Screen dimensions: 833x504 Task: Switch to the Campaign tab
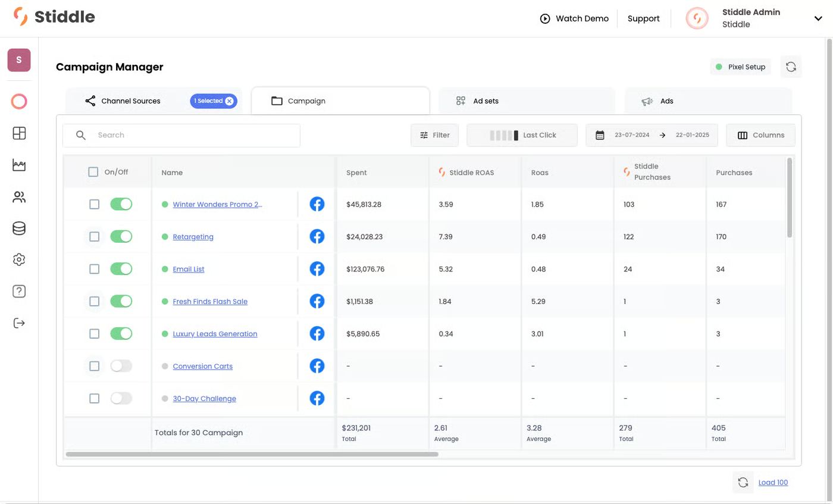point(340,101)
